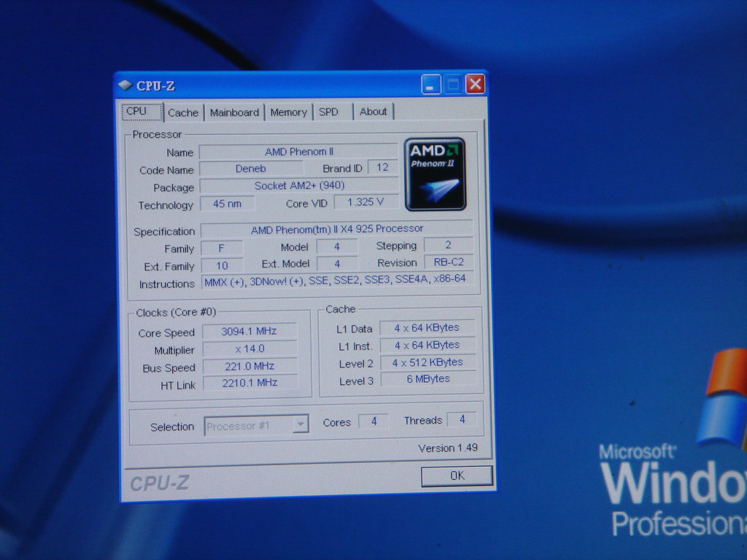This screenshot has width=747, height=560.
Task: Click the CPU-Z diamond title bar icon
Action: click(x=125, y=85)
